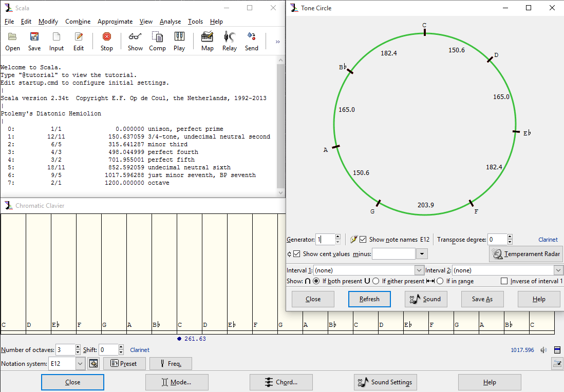Open the Analyse menu
This screenshot has height=392, width=564.
tap(170, 22)
